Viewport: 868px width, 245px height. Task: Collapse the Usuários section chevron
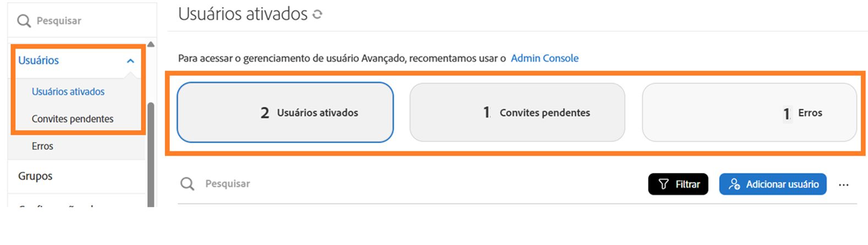[x=130, y=61]
